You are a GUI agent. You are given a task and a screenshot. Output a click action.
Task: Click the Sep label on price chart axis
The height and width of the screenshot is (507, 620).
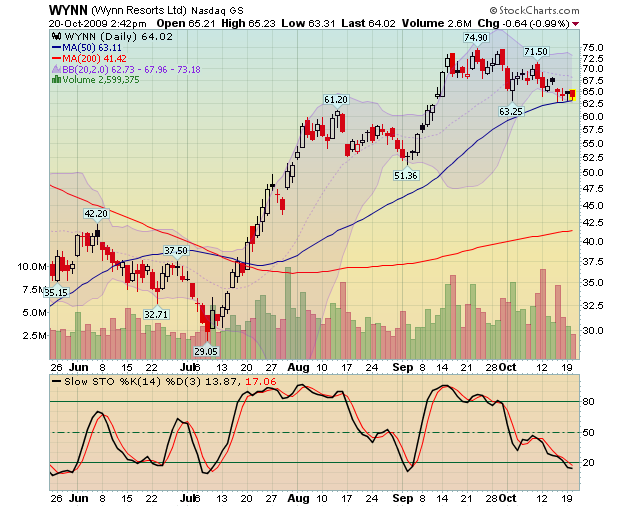click(403, 367)
